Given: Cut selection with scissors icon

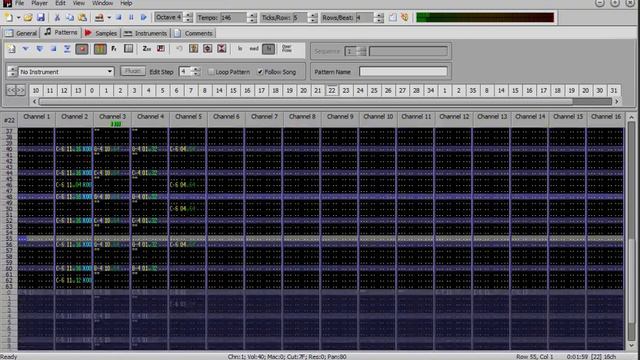Looking at the screenshot, I should (57, 18).
